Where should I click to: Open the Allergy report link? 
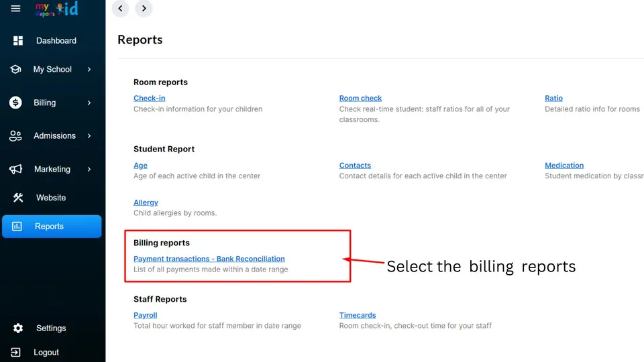[x=146, y=202]
